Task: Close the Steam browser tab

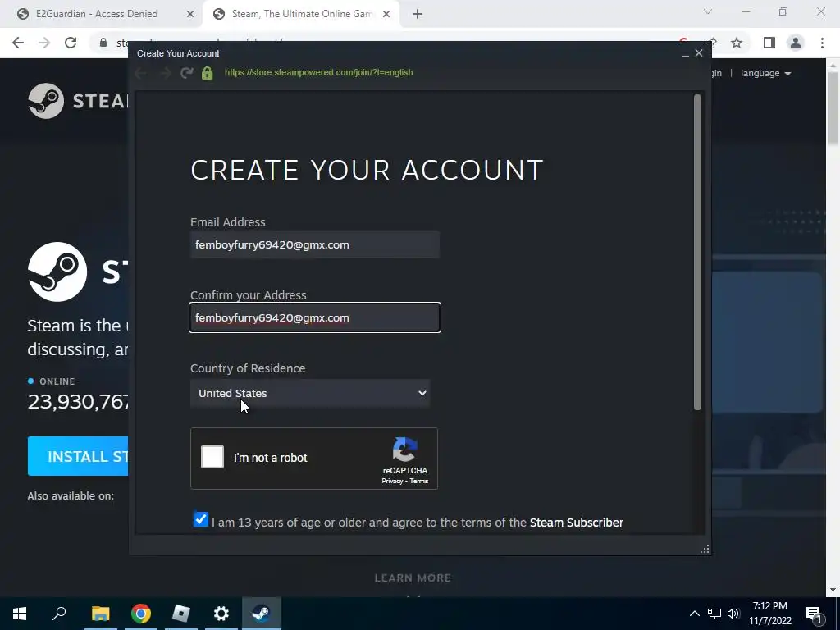Action: coord(386,15)
